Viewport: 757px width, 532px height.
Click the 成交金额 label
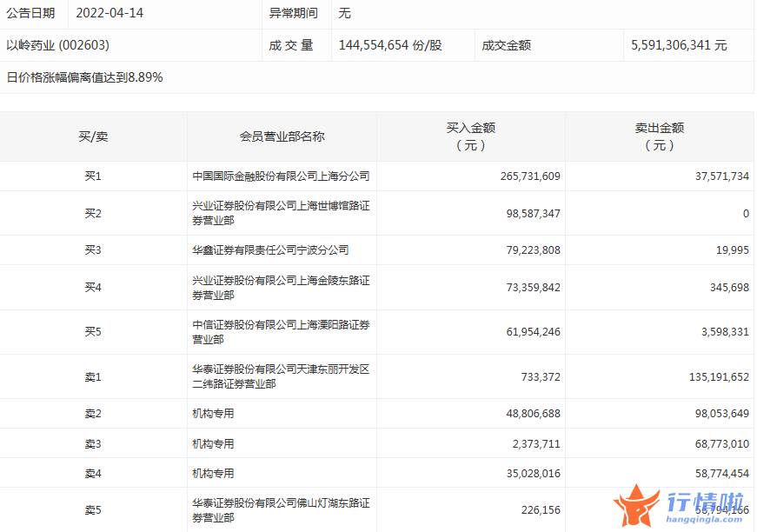pyautogui.click(x=507, y=45)
